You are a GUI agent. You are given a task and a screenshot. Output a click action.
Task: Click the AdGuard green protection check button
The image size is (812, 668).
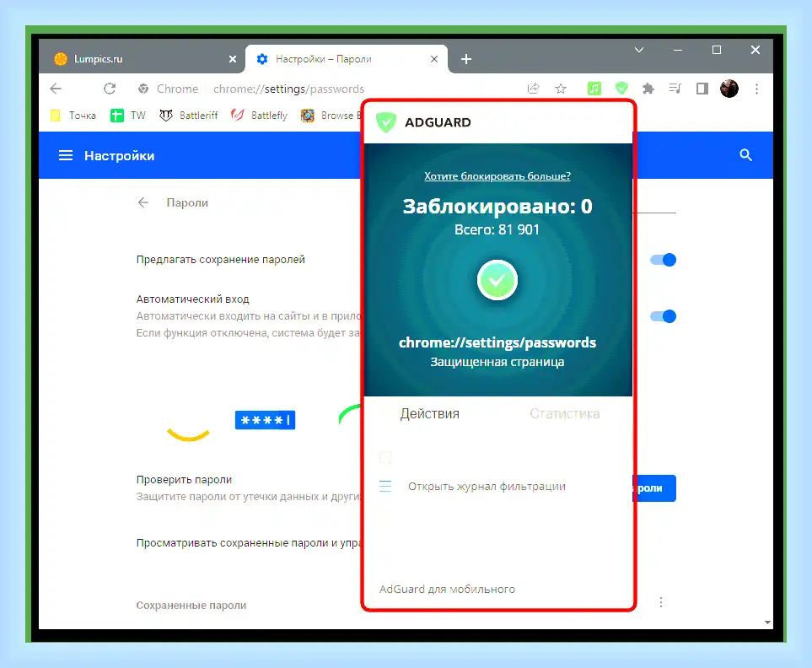coord(497,280)
